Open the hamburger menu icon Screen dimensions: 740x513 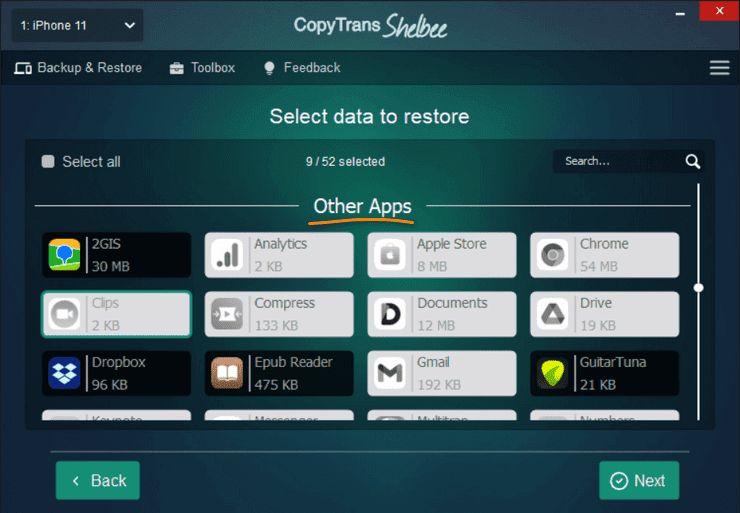[719, 67]
